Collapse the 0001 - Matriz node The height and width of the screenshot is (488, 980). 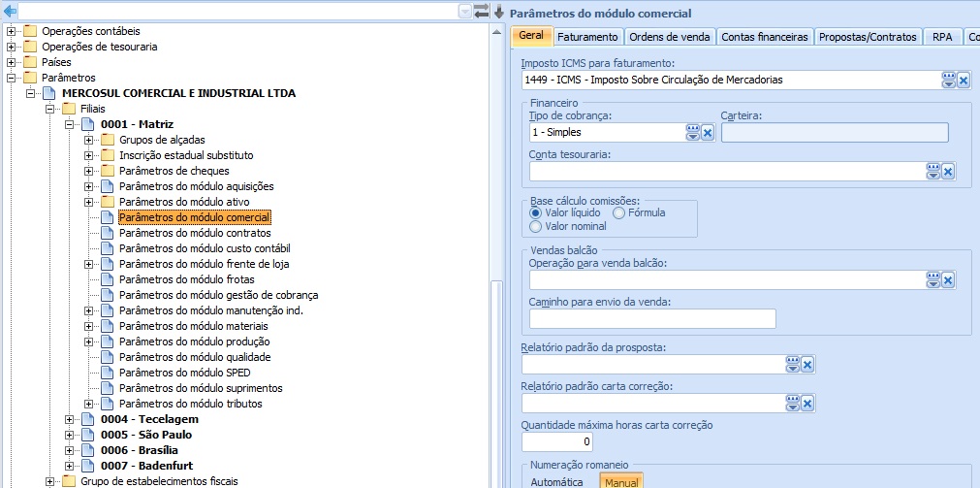[70, 124]
